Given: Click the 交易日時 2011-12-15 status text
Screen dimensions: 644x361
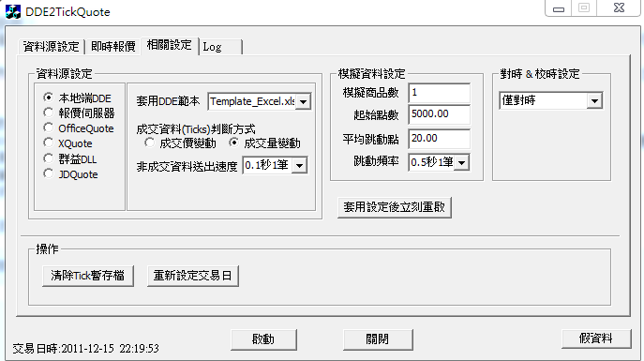Looking at the screenshot, I should click(86, 349).
